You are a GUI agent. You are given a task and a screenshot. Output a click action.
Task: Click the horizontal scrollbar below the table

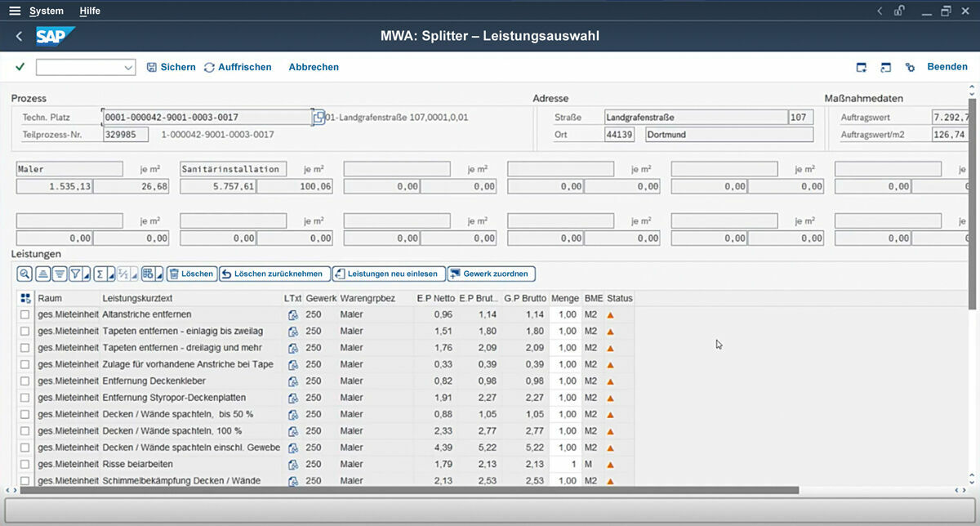click(408, 490)
